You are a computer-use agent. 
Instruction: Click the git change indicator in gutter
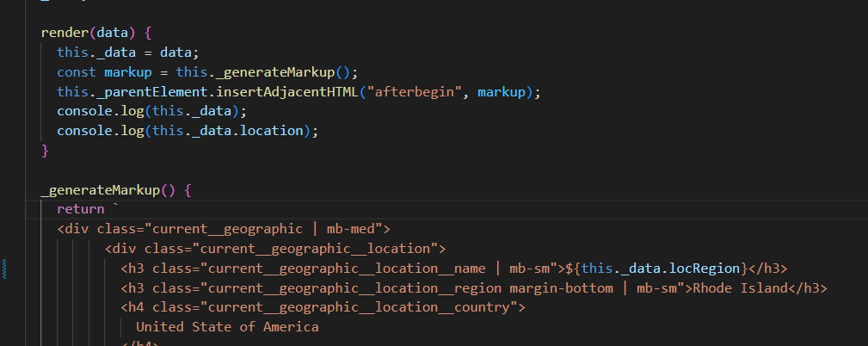pyautogui.click(x=4, y=268)
